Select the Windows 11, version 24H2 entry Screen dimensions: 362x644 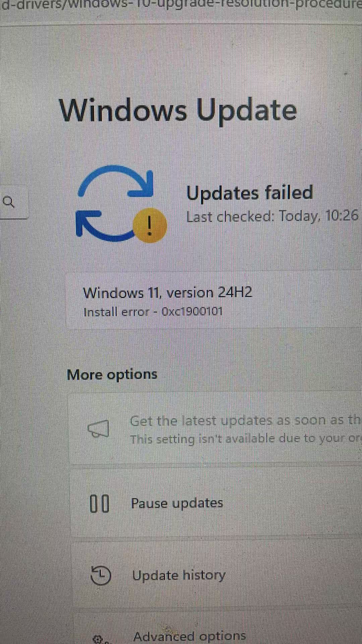pos(168,293)
